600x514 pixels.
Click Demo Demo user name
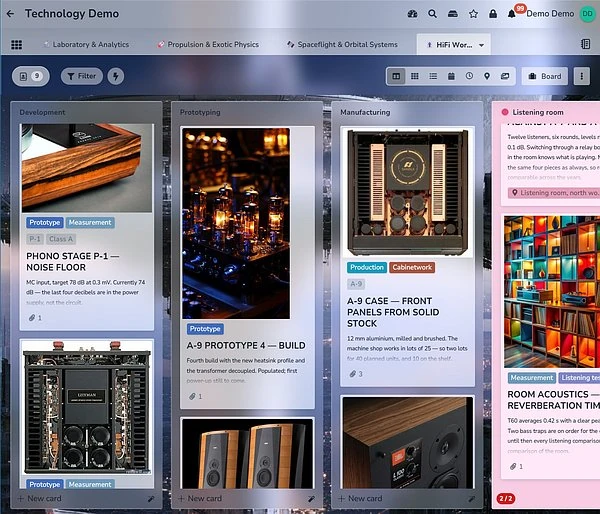pos(550,14)
